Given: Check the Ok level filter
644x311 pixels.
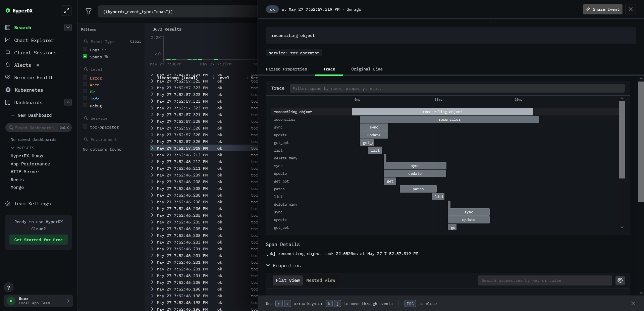Looking at the screenshot, I should [x=85, y=91].
